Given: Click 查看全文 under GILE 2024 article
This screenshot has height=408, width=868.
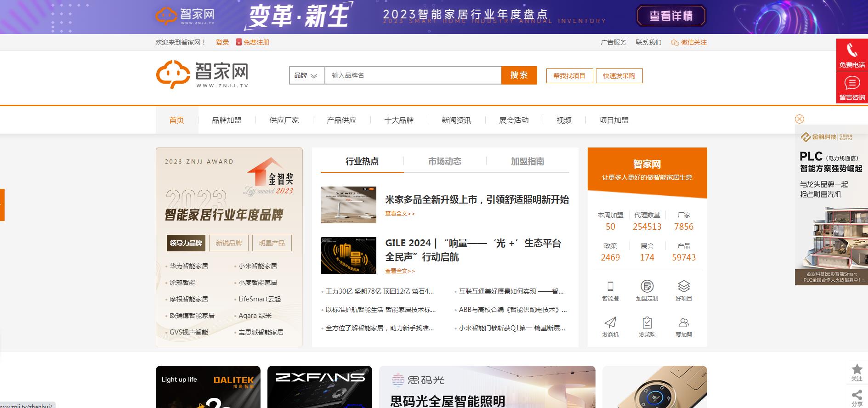Looking at the screenshot, I should 400,271.
